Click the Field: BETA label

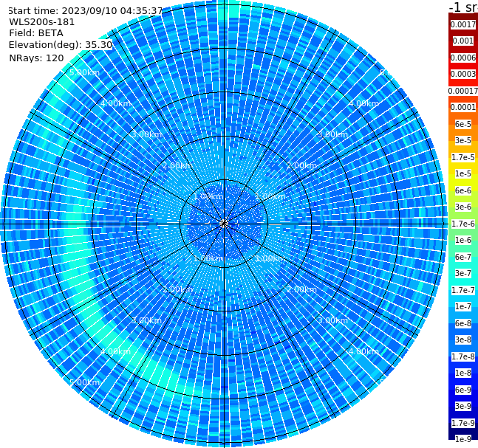click(x=36, y=33)
